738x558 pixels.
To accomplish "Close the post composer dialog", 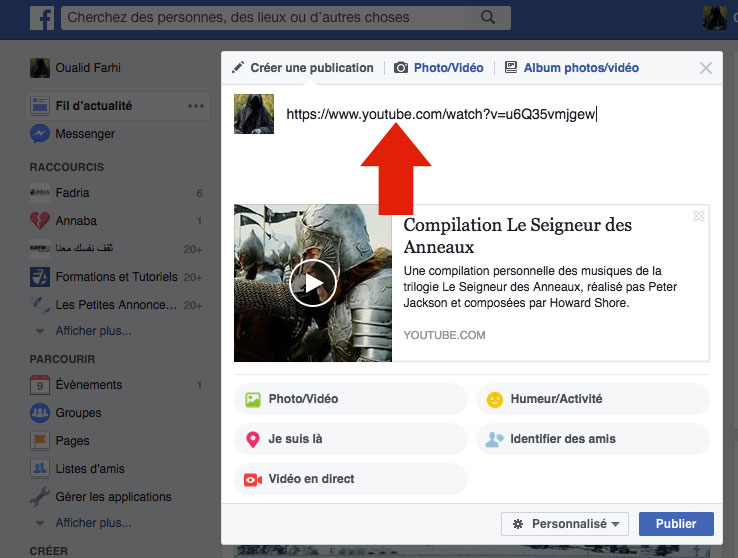I will pos(706,68).
